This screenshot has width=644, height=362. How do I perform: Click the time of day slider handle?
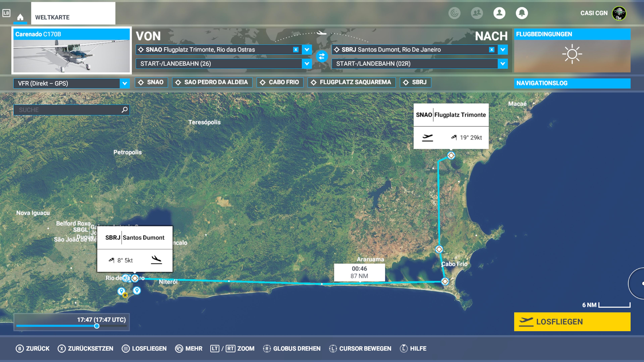97,326
